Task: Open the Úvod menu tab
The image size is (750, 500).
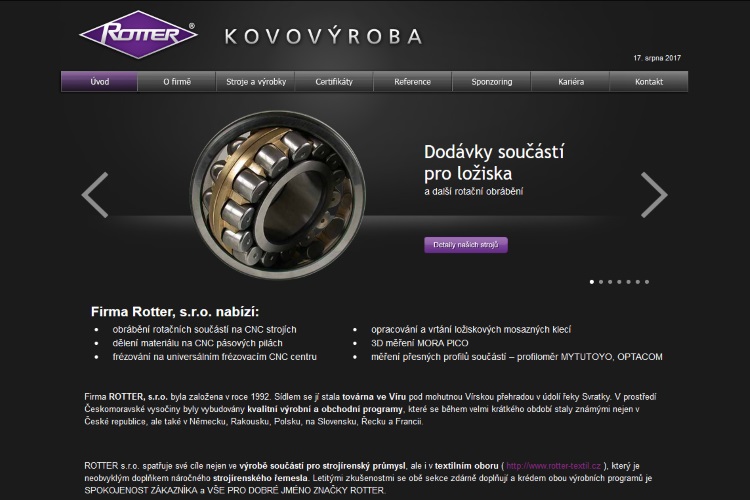Action: [99, 81]
